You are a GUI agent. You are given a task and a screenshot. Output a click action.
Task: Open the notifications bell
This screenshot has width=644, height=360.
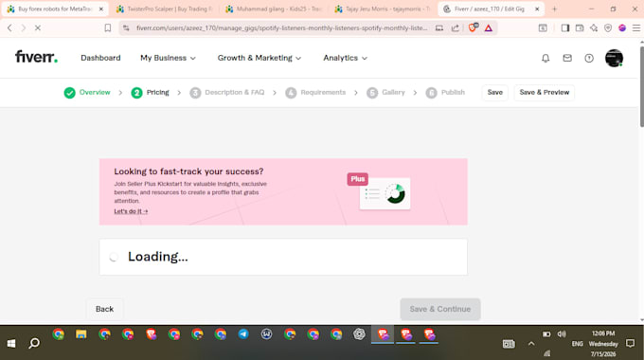pyautogui.click(x=546, y=59)
